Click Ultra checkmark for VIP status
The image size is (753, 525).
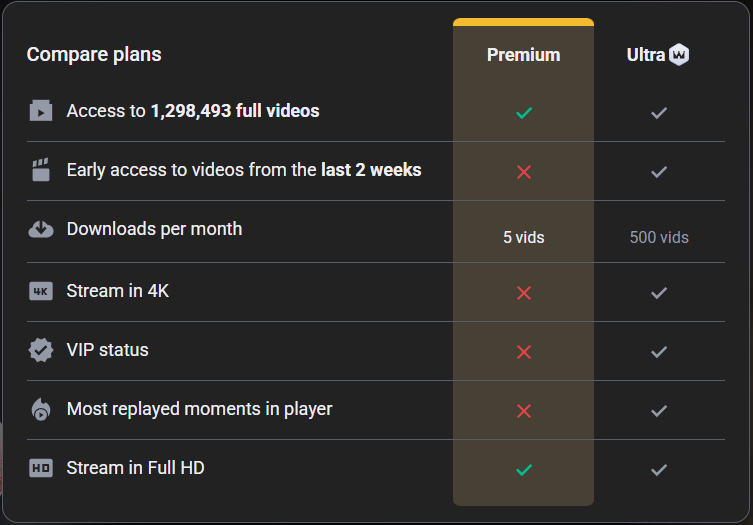658,352
